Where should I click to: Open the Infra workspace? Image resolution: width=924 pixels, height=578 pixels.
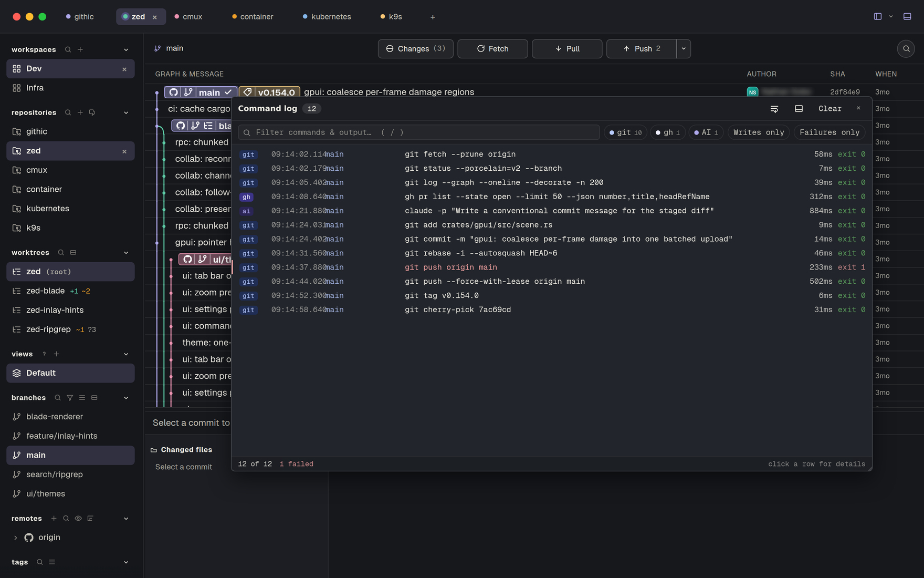pyautogui.click(x=70, y=88)
